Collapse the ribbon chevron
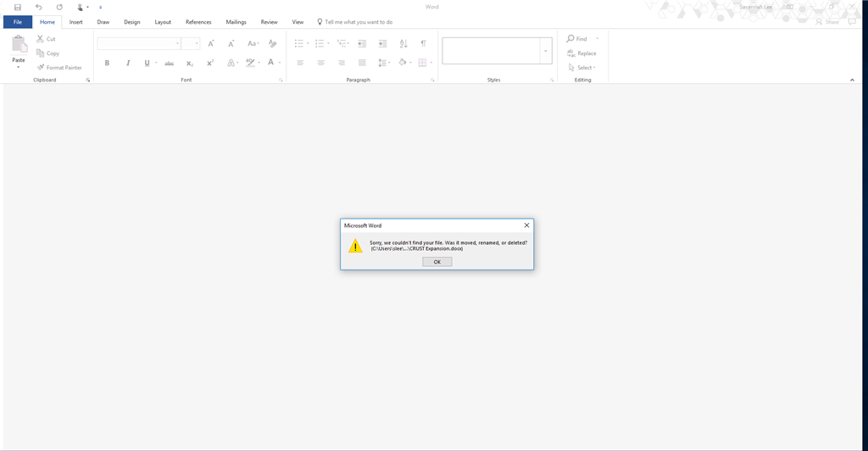Screen dimensions: 868x451 [852, 81]
